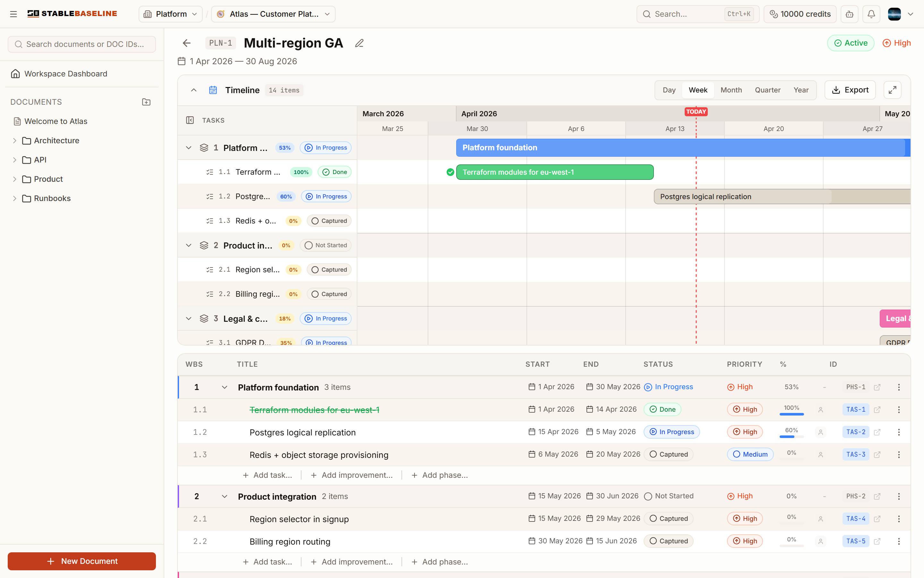
Task: Open the row menu for Billing region routing
Action: (899, 541)
